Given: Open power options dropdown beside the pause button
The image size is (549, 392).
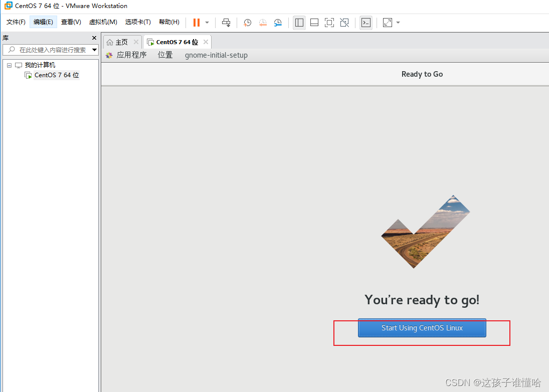Looking at the screenshot, I should [207, 23].
